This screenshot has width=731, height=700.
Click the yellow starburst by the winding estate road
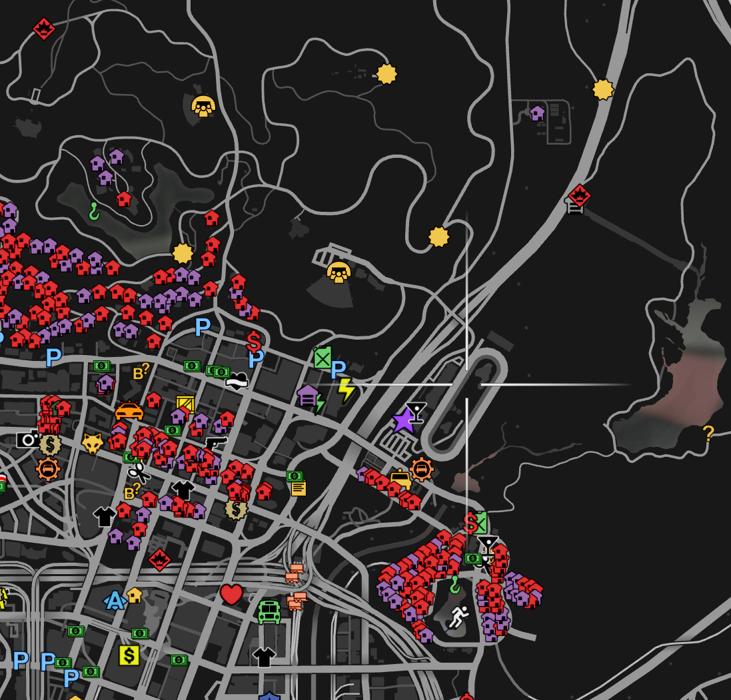coord(386,74)
